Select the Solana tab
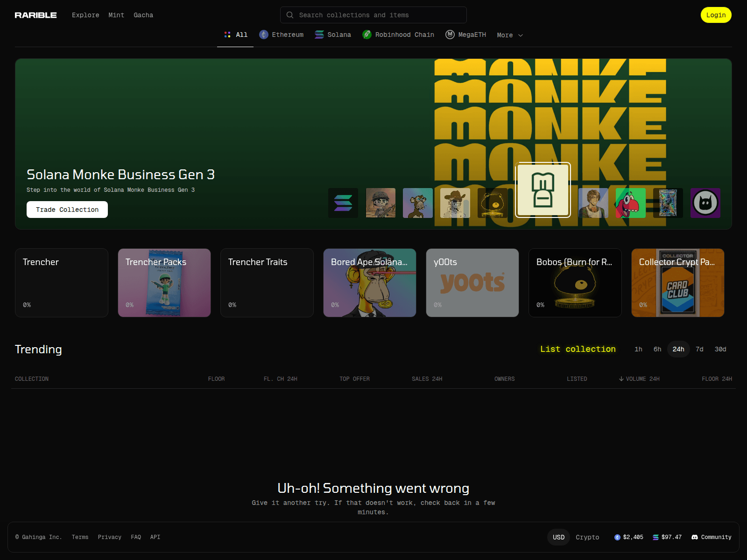Viewport: 747px width, 560px height. 333,35
